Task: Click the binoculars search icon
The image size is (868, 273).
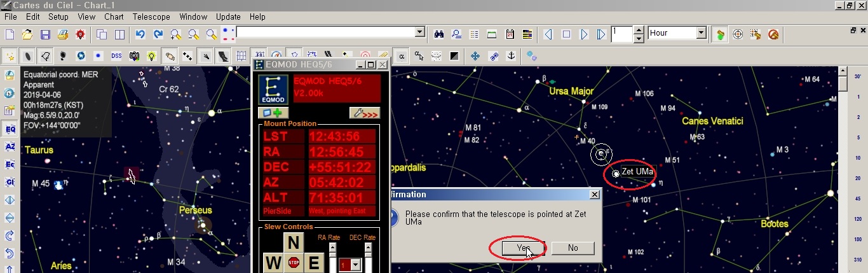Action: point(438,34)
